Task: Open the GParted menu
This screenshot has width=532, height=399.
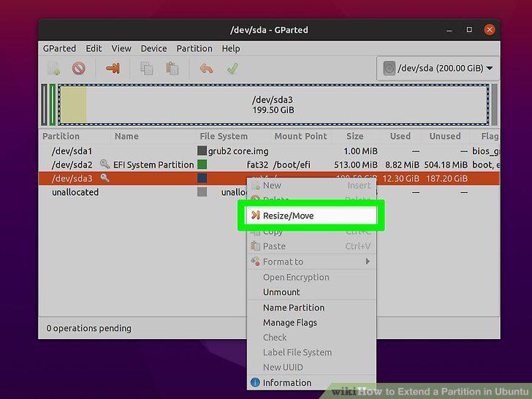Action: tap(59, 48)
